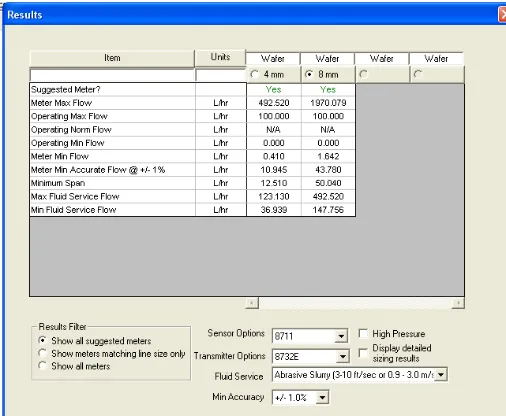Click the green Yes under 8 mm
The width and height of the screenshot is (506, 416).
tap(328, 89)
